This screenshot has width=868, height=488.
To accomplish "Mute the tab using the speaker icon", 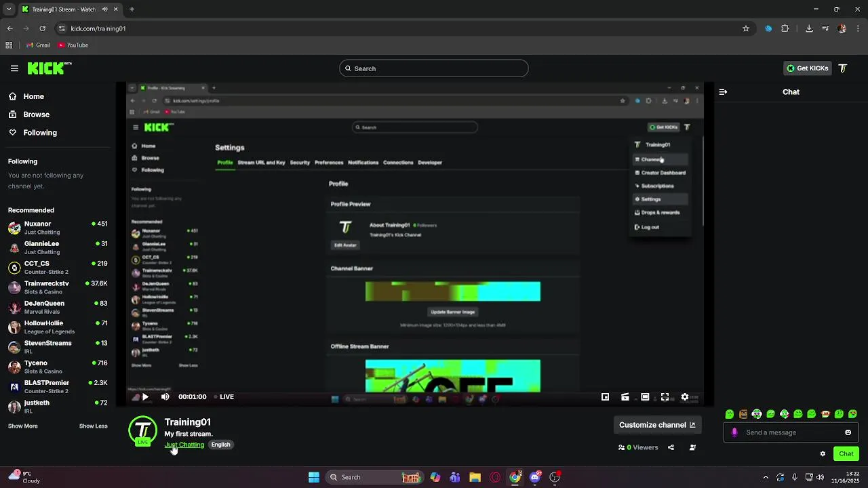I will [104, 9].
